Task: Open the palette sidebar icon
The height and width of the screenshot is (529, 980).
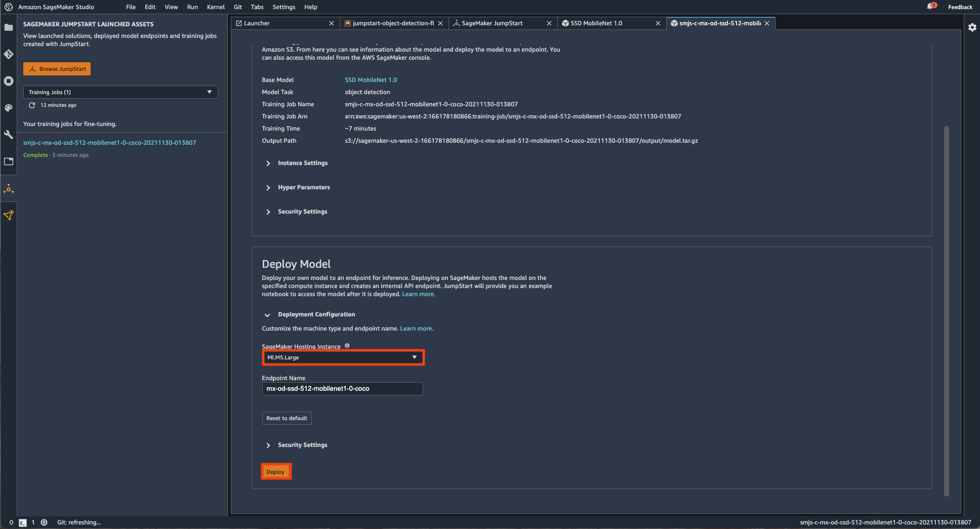Action: (9, 108)
